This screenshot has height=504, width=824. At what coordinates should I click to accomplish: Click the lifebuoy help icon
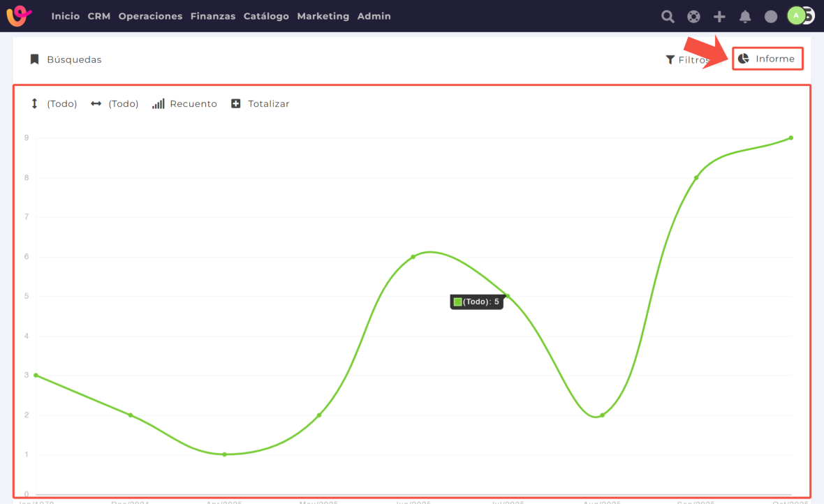pos(693,16)
